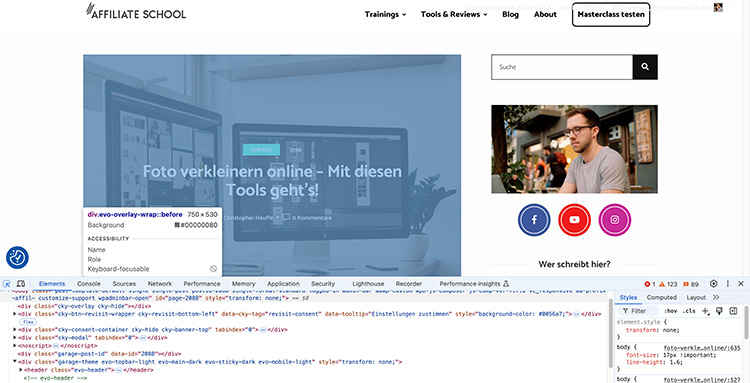Viewport: 750px width, 383px height.
Task: Expand the evo-header header node
Action: pyautogui.click(x=20, y=370)
